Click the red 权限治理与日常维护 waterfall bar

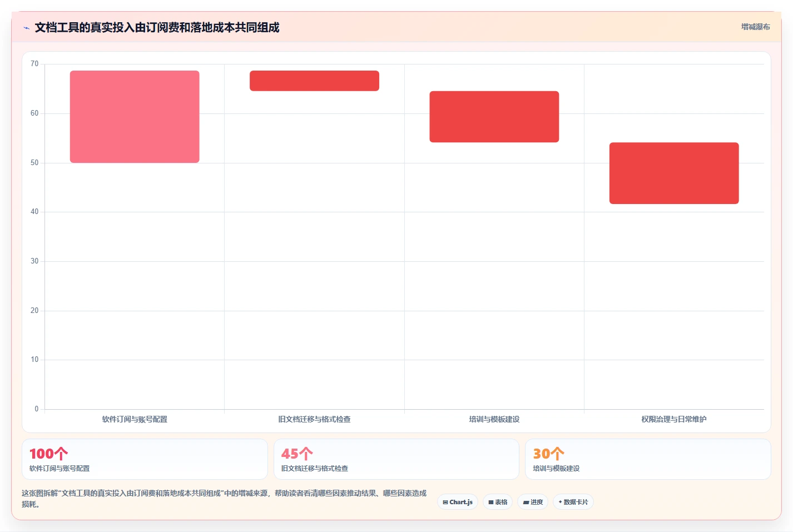674,173
